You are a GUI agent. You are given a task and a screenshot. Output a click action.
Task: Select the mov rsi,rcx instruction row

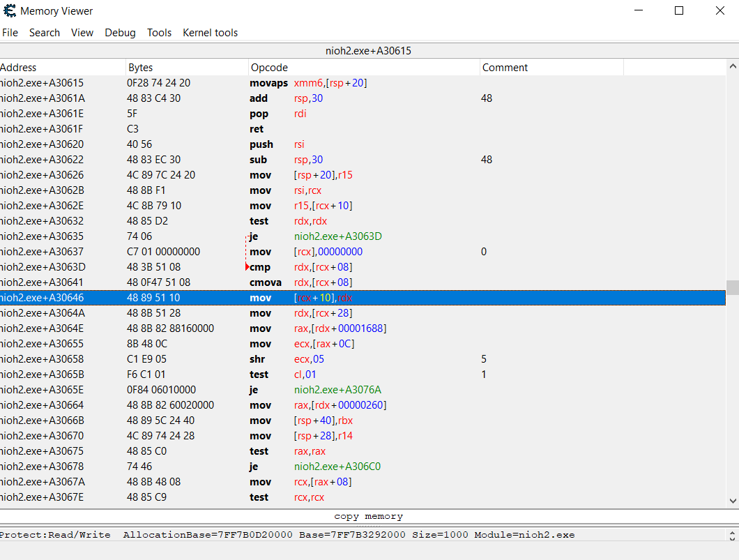pos(363,190)
